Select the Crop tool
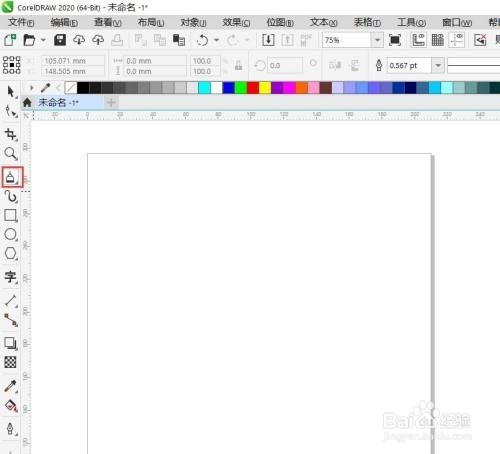The height and width of the screenshot is (454, 500). tap(10, 134)
